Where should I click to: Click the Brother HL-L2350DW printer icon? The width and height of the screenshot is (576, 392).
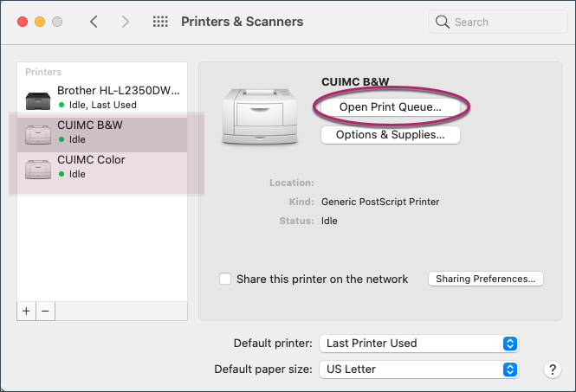point(37,97)
